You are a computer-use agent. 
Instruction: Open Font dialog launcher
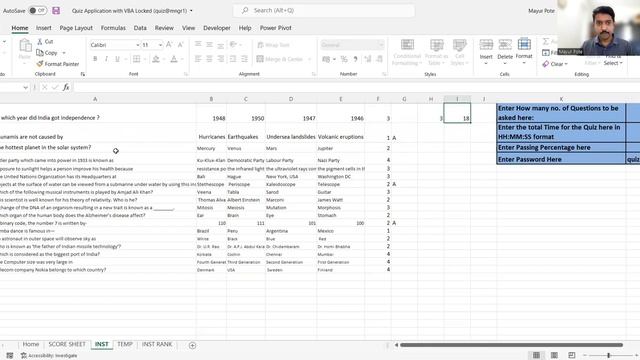click(186, 74)
